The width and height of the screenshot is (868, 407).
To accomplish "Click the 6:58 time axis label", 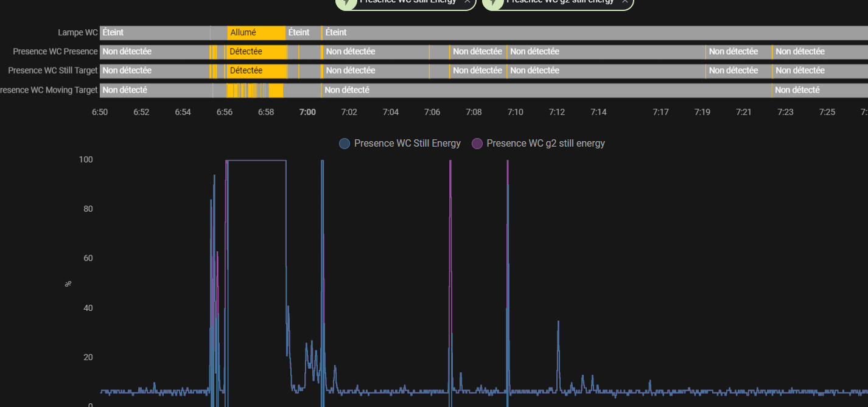I will [x=266, y=112].
